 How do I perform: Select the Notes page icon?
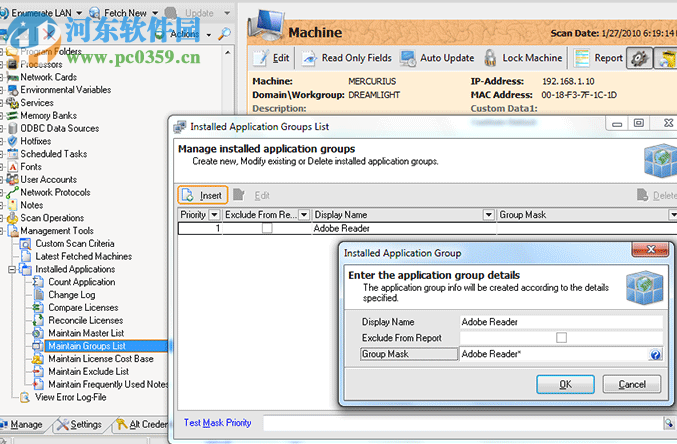pyautogui.click(x=13, y=205)
